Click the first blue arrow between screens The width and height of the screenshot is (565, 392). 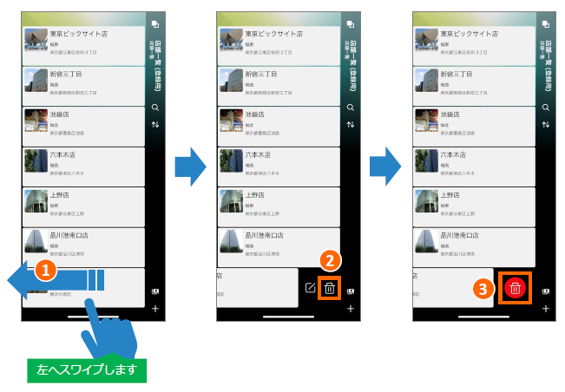189,164
